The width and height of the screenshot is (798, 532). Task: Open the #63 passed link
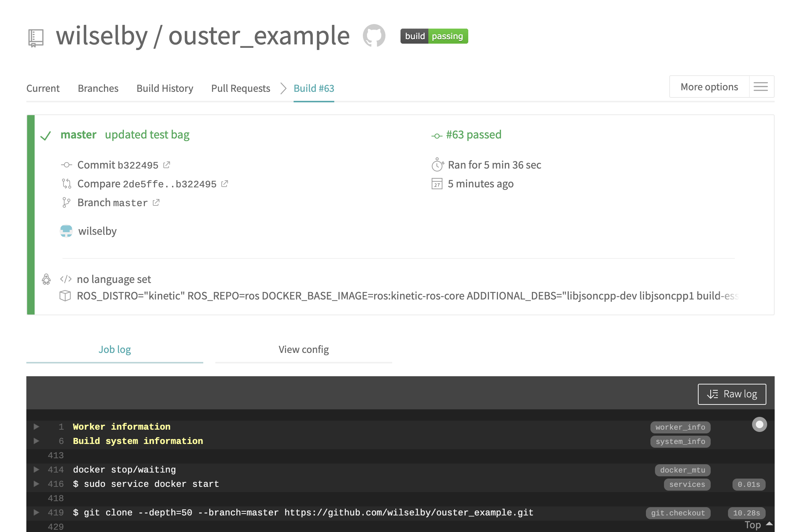pyautogui.click(x=474, y=135)
